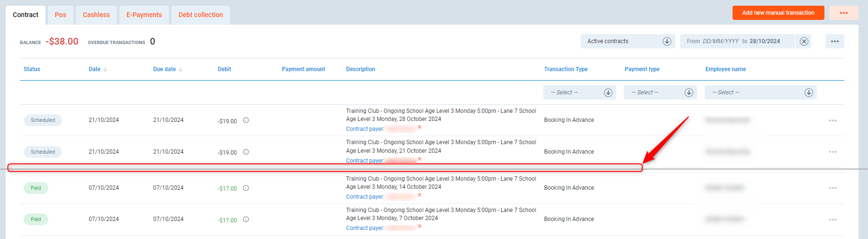Click info icon beside first -$19.00 debit
This screenshot has width=868, height=239.
[x=246, y=120]
